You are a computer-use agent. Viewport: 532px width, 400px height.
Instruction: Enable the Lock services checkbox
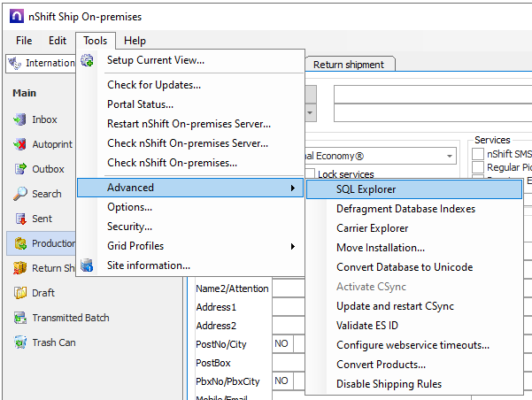(310, 174)
